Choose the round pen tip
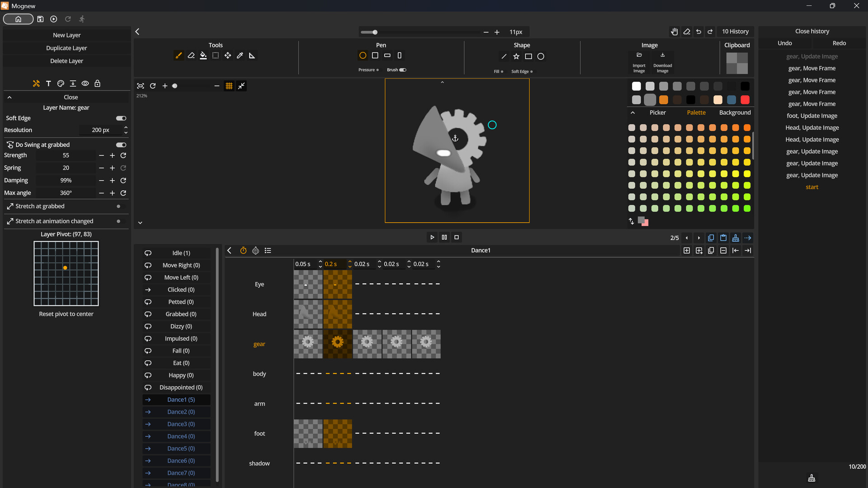The height and width of the screenshot is (488, 868). [363, 56]
